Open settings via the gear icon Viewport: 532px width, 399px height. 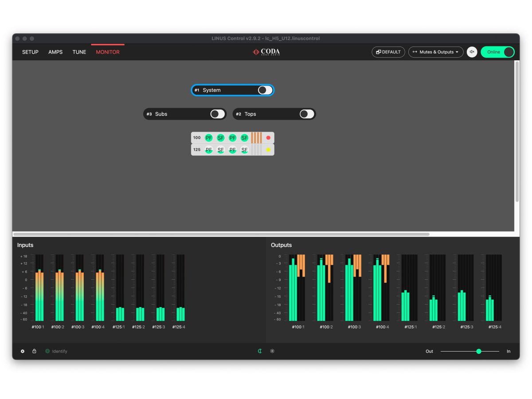[x=23, y=351]
